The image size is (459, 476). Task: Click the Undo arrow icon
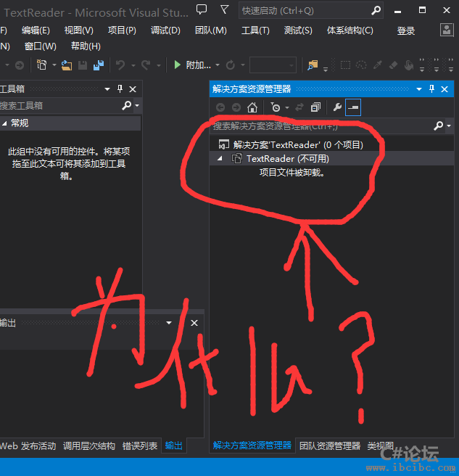(120, 65)
